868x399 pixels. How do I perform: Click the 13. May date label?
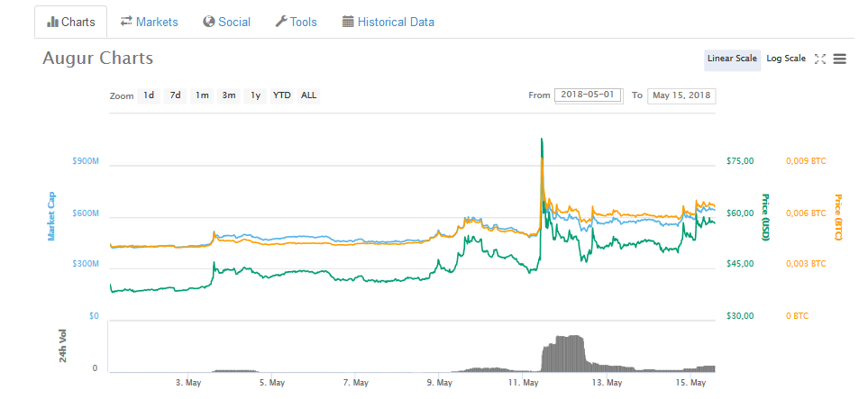[x=607, y=383]
